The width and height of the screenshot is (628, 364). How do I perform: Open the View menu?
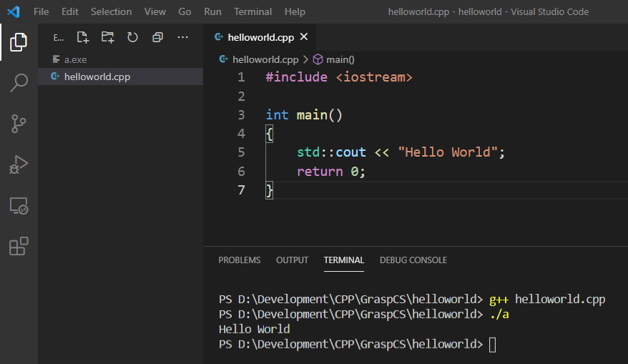pyautogui.click(x=155, y=11)
